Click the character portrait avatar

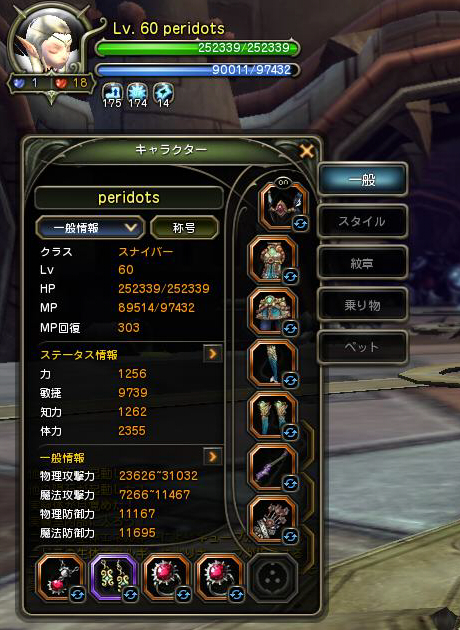tap(51, 42)
